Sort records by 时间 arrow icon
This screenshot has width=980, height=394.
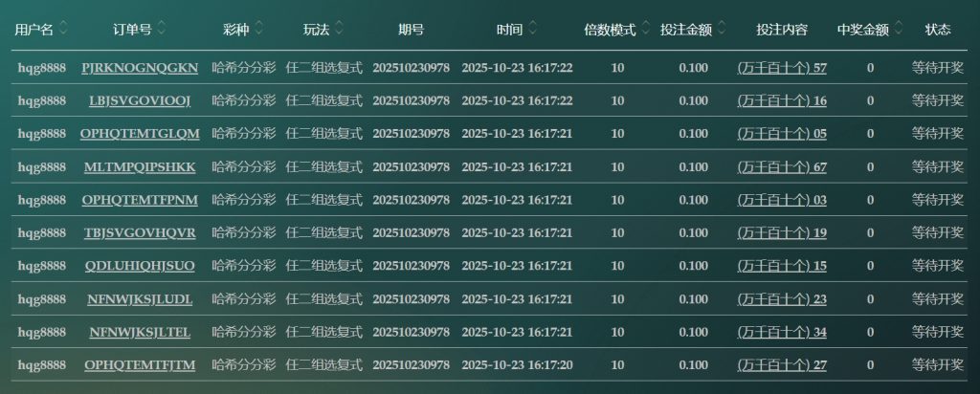[x=532, y=29]
